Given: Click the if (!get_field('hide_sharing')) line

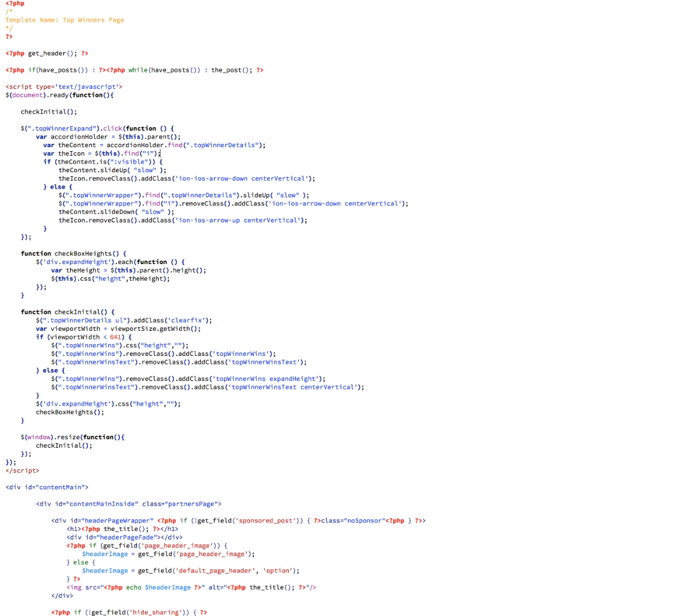Looking at the screenshot, I should tap(129, 613).
